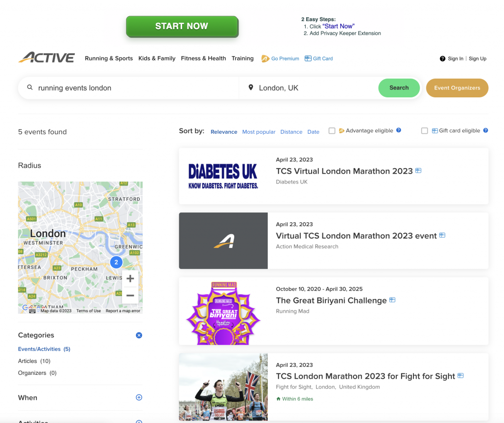Click the map Terms of Use link
The image size is (504, 423).
tap(89, 311)
